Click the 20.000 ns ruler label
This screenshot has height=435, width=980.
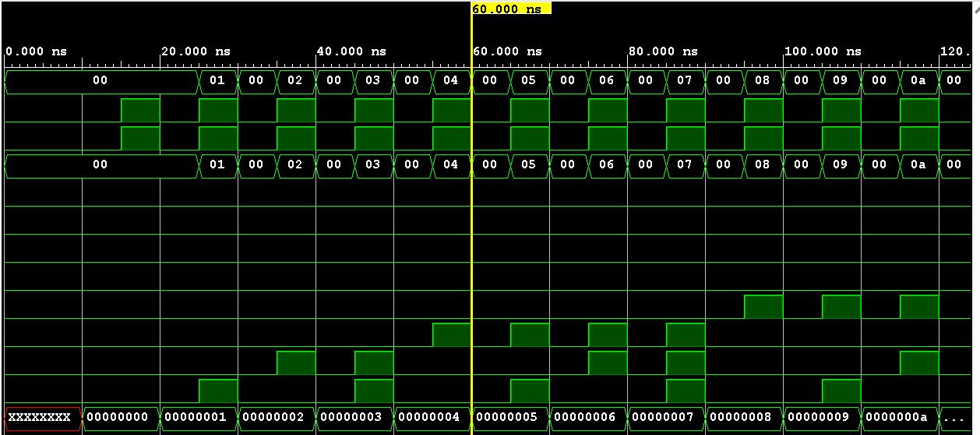click(x=196, y=51)
